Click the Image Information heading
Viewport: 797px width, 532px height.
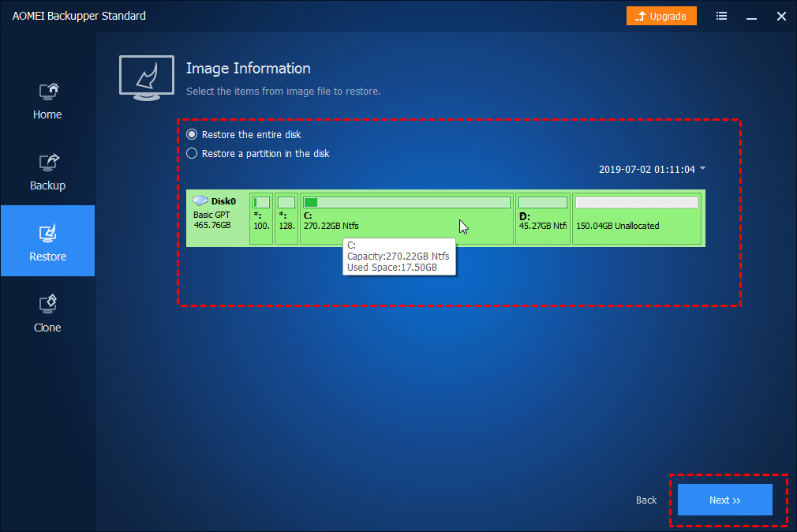click(248, 69)
